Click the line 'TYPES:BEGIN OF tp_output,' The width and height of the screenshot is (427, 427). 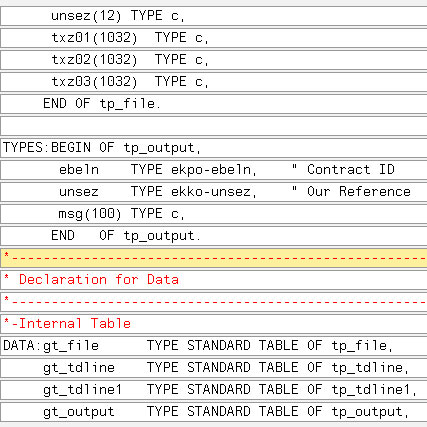(213, 148)
